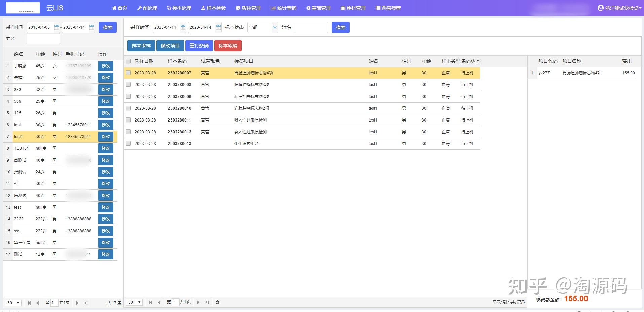The width and height of the screenshot is (644, 312).
Task: Open calendar picker for 2018-04-03 start date
Action: [56, 27]
